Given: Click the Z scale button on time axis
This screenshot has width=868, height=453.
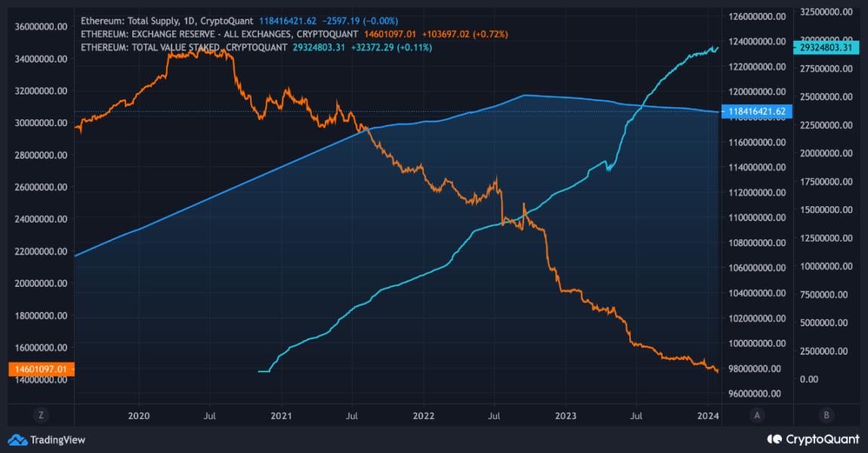Looking at the screenshot, I should (x=40, y=415).
